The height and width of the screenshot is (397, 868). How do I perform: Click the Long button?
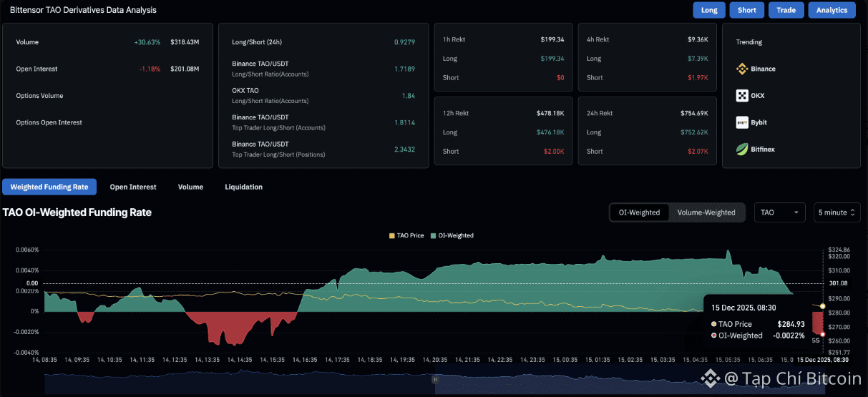tap(709, 10)
